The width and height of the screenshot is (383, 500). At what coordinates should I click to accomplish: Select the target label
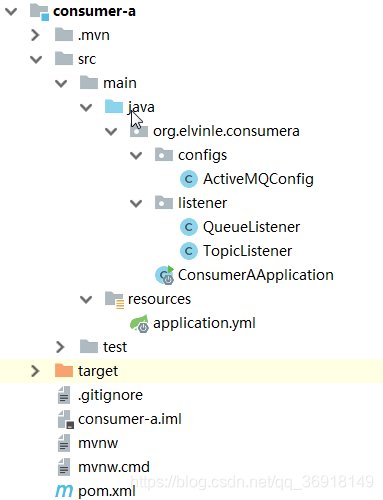98,371
